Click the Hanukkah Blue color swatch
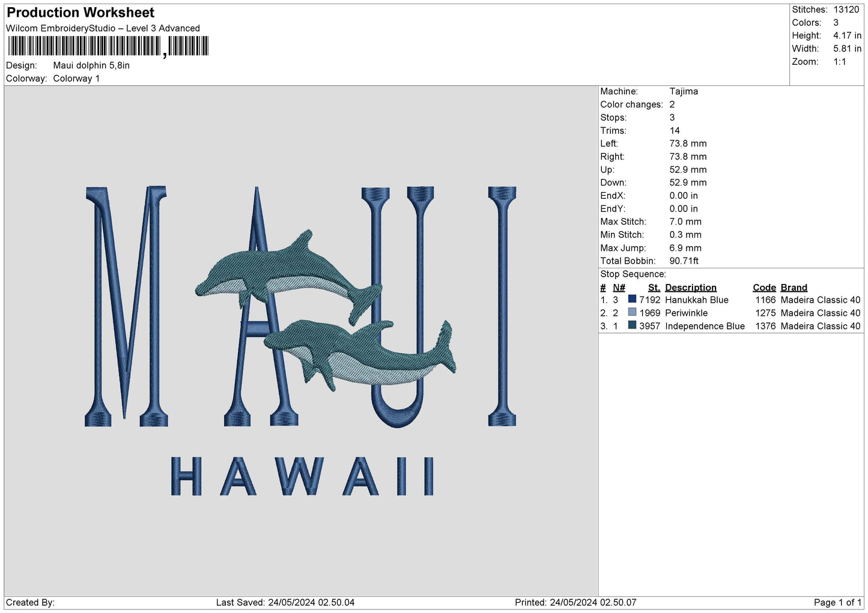This screenshot has height=613, width=868. (632, 299)
